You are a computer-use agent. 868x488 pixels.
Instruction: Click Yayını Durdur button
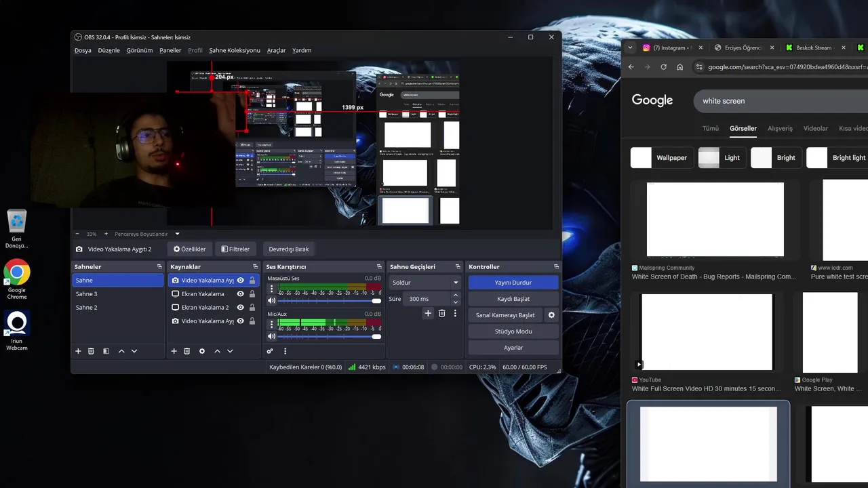pos(513,283)
